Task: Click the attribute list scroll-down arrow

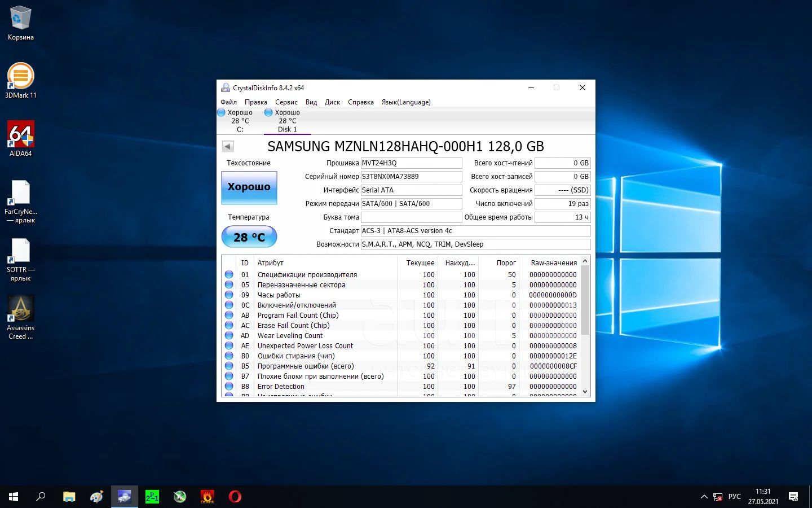Action: point(585,392)
